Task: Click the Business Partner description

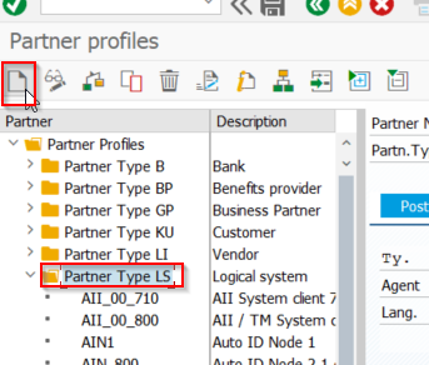Action: coord(267,210)
